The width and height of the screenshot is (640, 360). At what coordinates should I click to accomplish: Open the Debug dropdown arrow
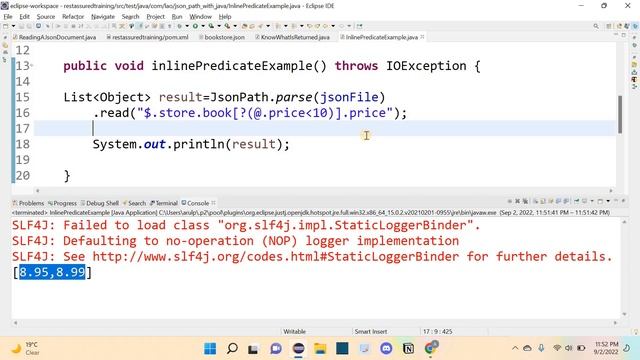click(x=187, y=26)
